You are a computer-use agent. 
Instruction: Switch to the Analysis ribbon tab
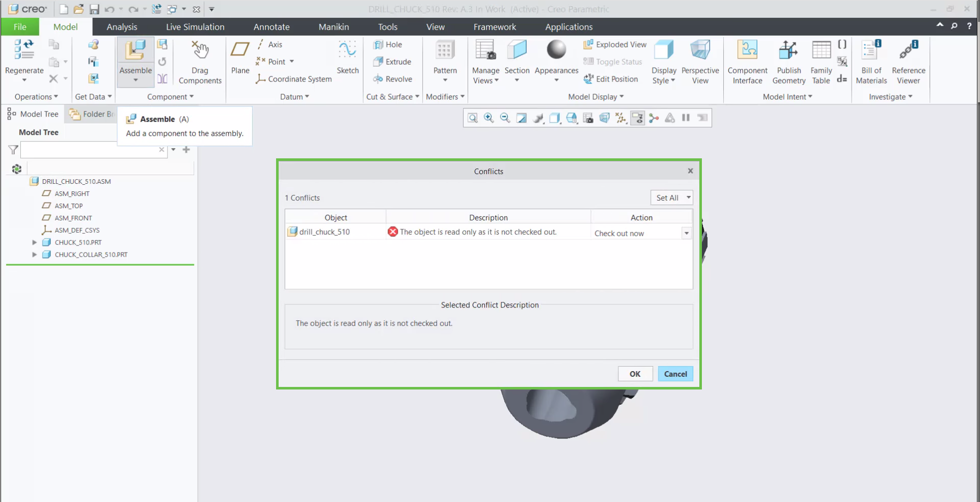coord(122,27)
